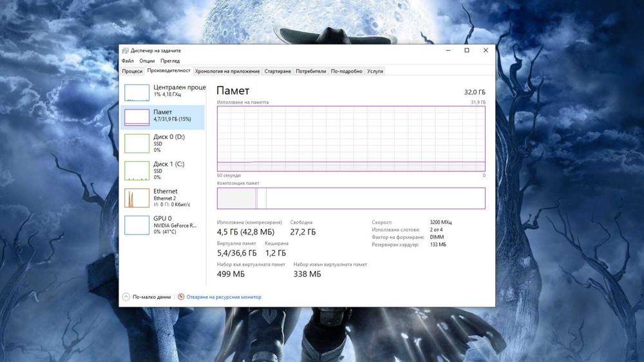Switch to the Стартиране tab
This screenshot has height=362, width=644.
278,71
